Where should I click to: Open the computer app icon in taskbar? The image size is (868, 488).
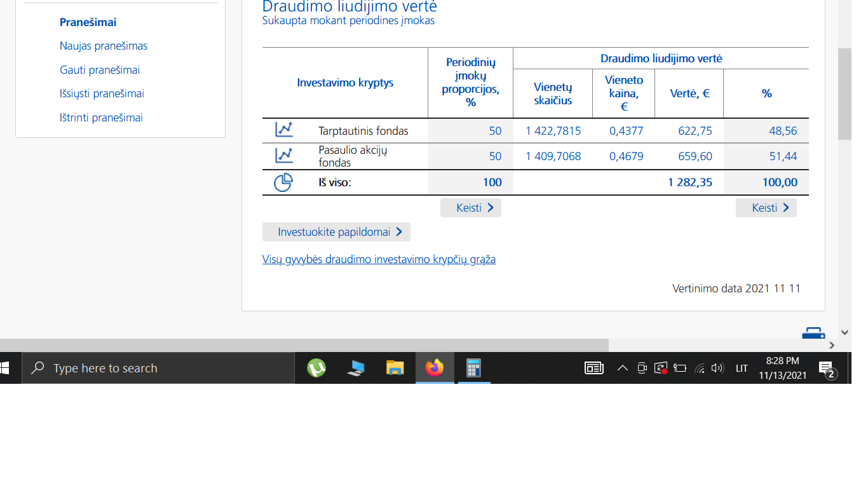tap(356, 368)
